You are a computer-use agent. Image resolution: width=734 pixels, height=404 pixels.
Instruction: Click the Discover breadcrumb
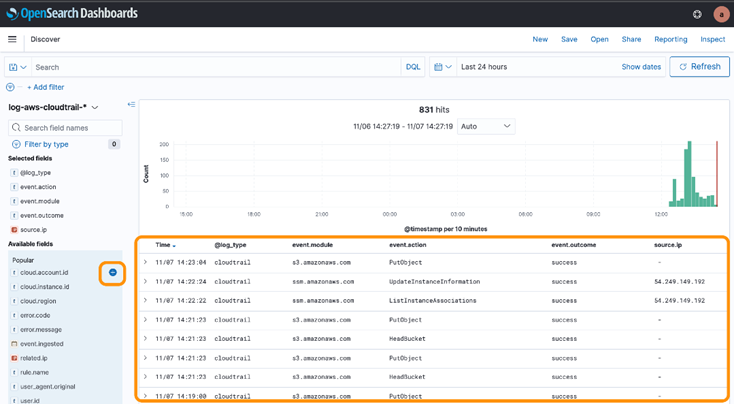pyautogui.click(x=45, y=39)
